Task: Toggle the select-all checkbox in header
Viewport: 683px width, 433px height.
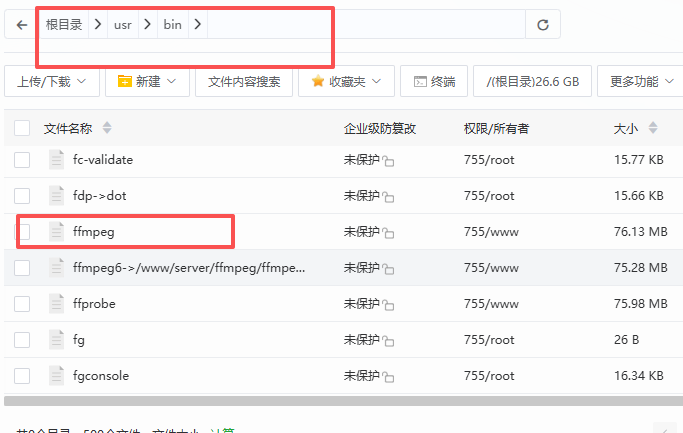Action: [22, 129]
